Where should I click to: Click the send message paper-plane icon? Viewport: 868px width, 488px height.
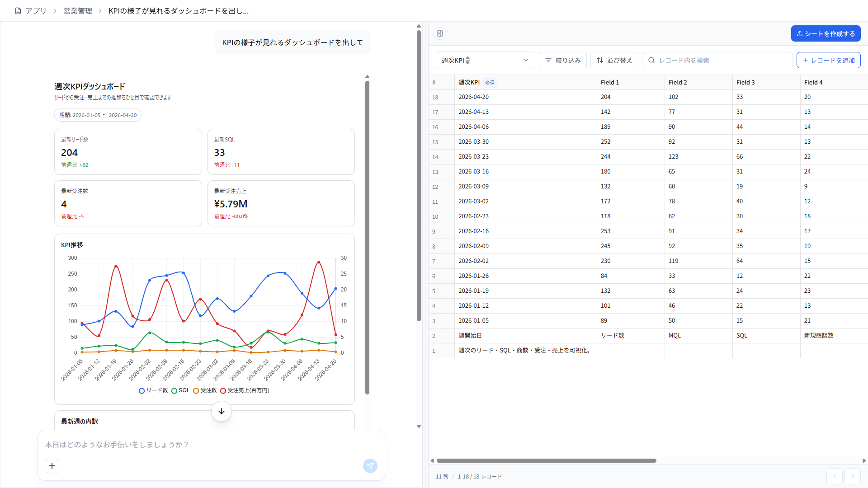tap(370, 466)
